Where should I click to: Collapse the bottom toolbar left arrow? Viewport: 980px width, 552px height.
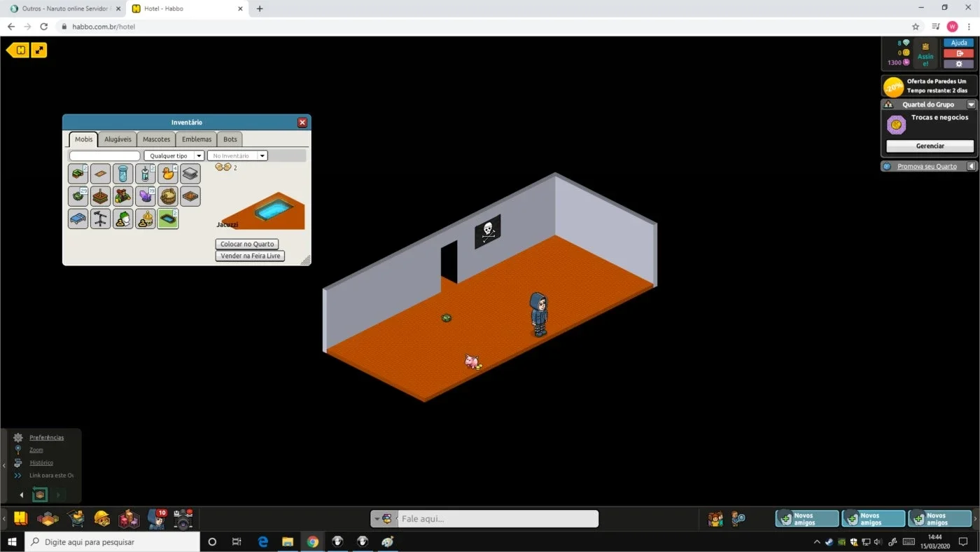pyautogui.click(x=4, y=519)
